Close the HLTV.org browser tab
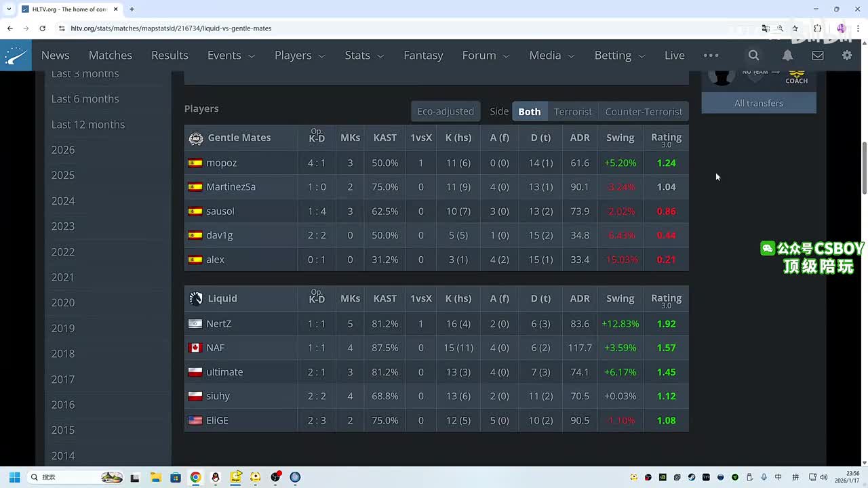 [116, 9]
